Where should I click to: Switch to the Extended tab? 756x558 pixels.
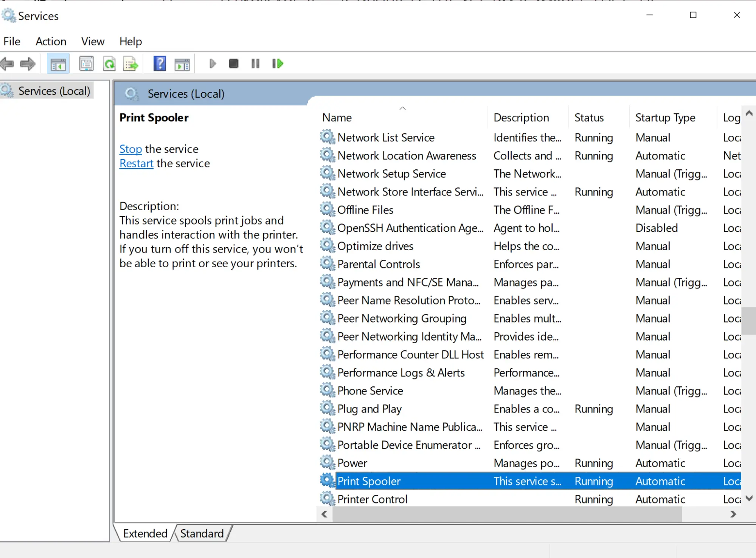[145, 533]
